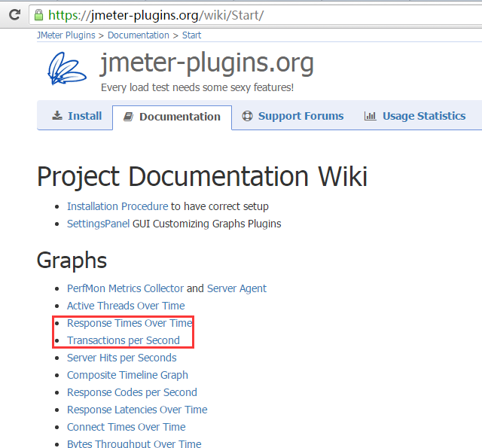This screenshot has width=482, height=448.
Task: Open Bytes Throughput Over Time link
Action: click(x=134, y=443)
